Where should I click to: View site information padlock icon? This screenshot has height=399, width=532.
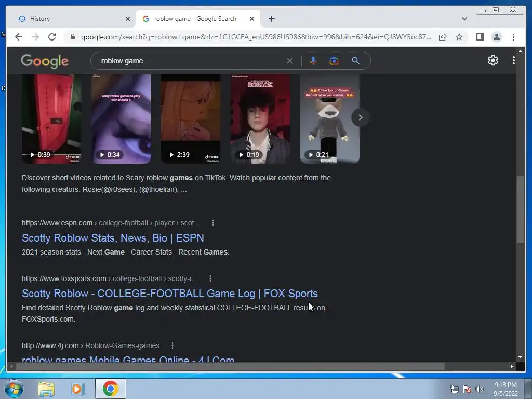72,37
